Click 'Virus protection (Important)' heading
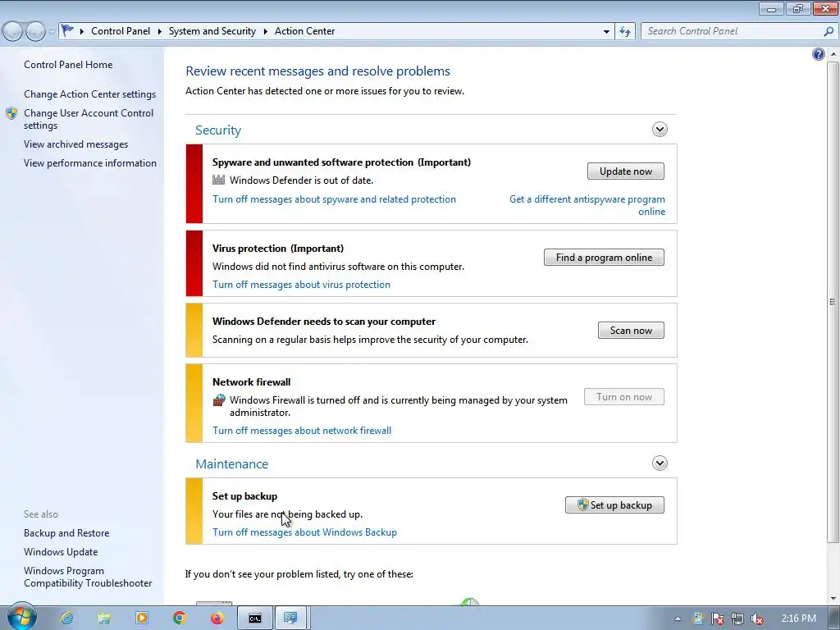Image resolution: width=840 pixels, height=630 pixels. [x=278, y=249]
